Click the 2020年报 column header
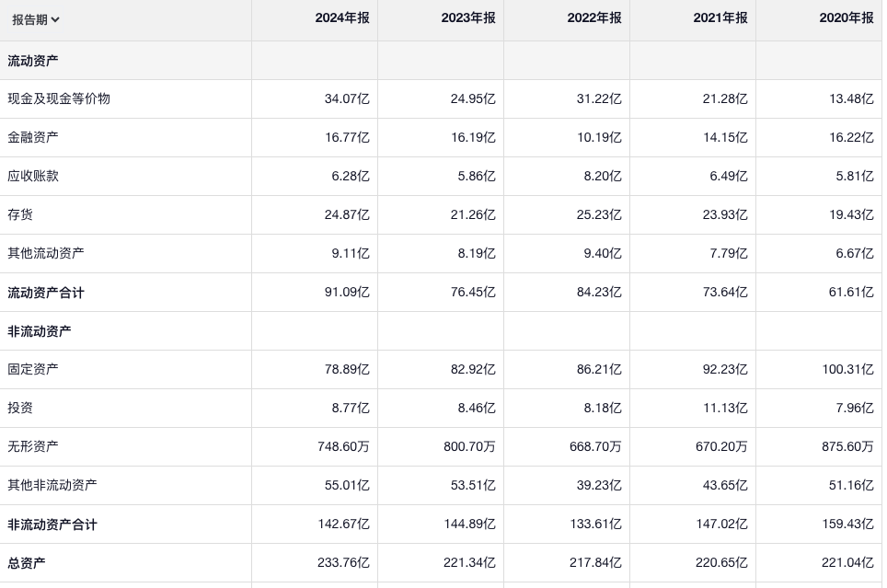The height and width of the screenshot is (588, 887). (x=846, y=18)
